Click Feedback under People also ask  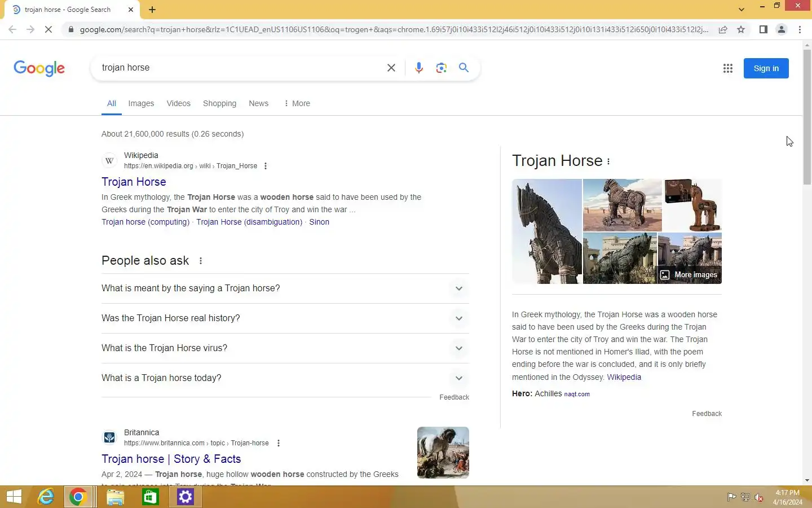click(454, 397)
